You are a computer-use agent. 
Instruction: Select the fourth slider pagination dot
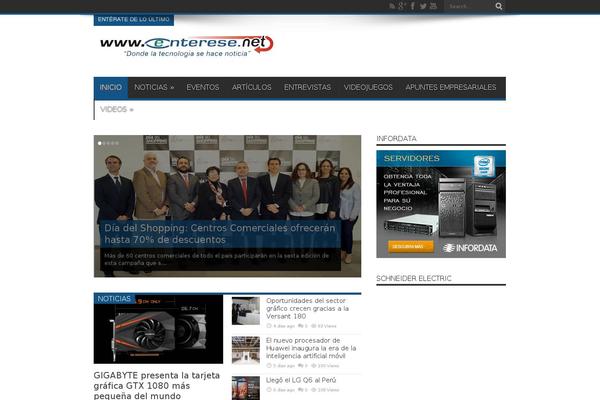(112, 143)
